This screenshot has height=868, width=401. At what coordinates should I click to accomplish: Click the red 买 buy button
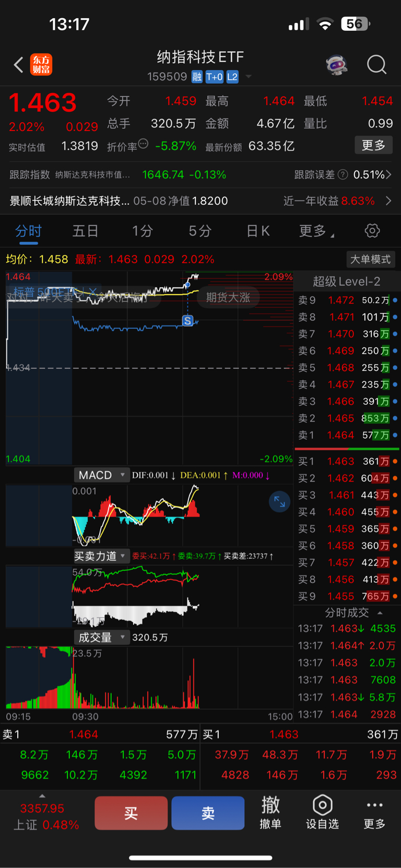click(x=131, y=813)
